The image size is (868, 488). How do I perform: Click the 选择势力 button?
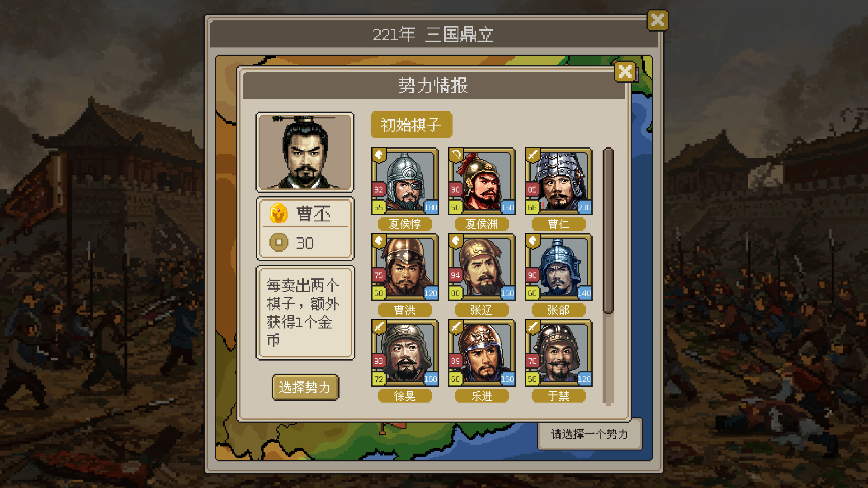pos(305,387)
